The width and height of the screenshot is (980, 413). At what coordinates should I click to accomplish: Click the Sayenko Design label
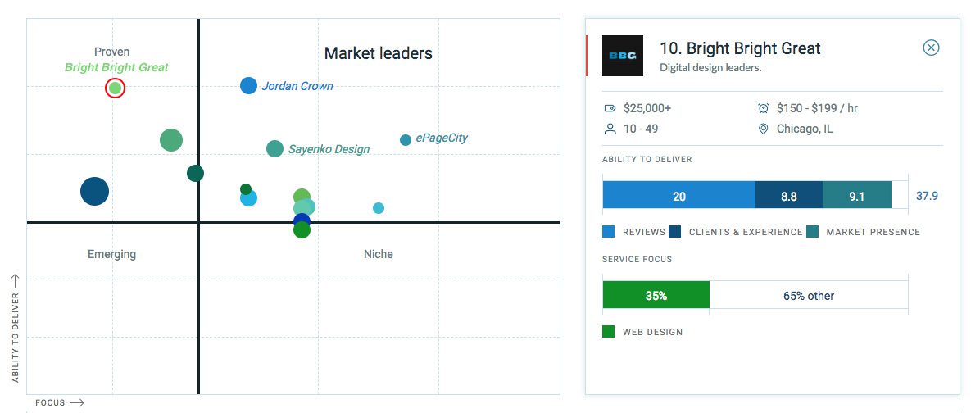(x=329, y=149)
